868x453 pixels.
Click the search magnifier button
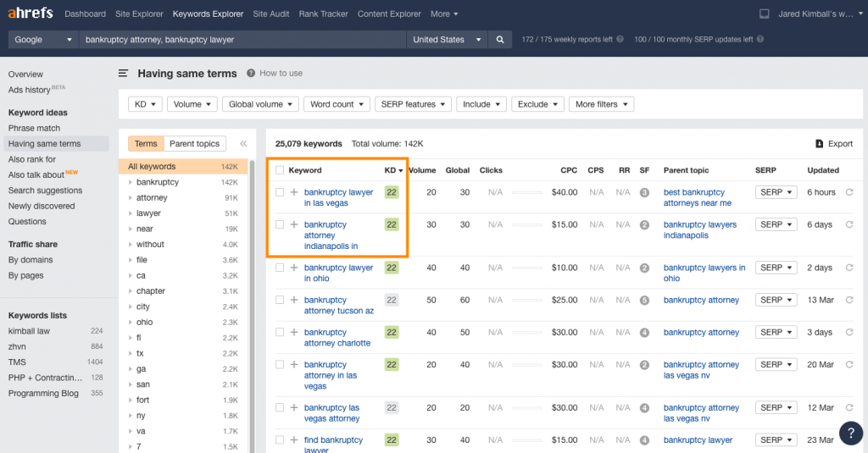tap(500, 40)
